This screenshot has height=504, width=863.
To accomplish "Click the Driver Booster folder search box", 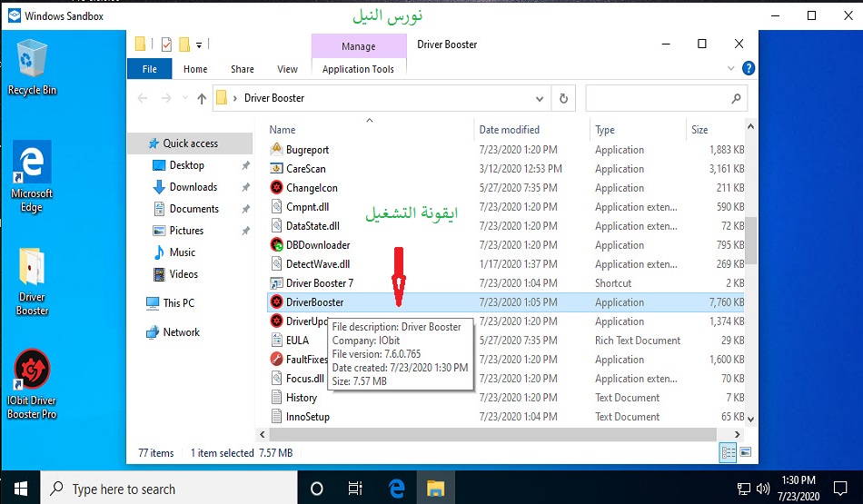I will (659, 98).
